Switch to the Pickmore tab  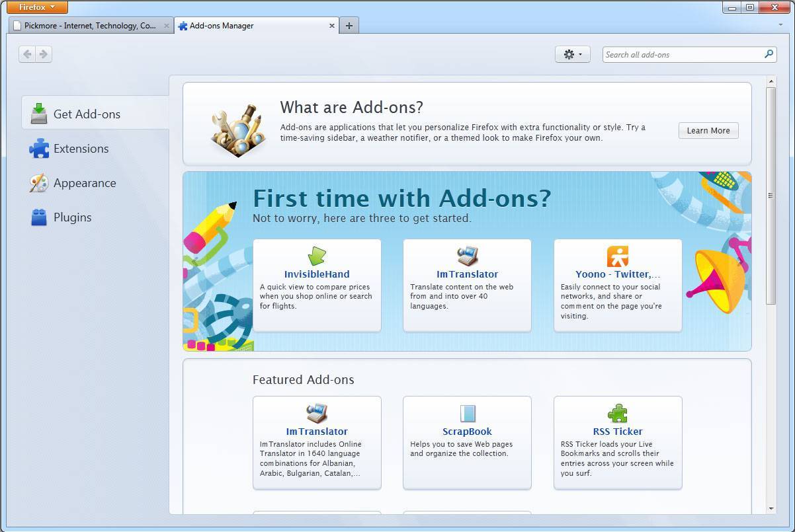[x=89, y=26]
